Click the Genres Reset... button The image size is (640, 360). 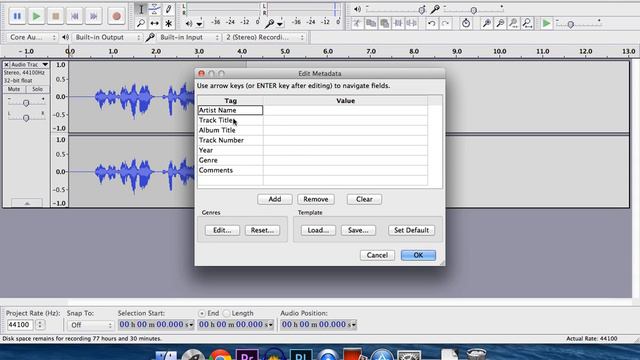(x=262, y=230)
